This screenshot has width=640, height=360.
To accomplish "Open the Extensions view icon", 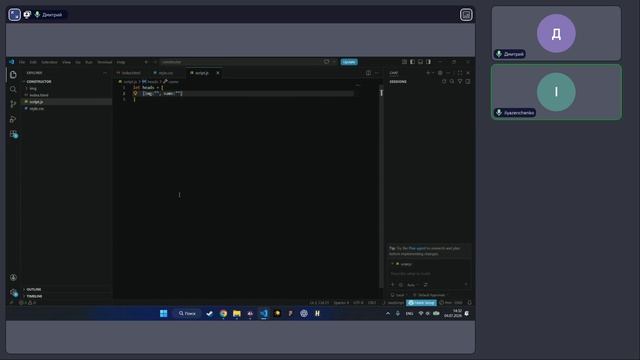I will 13,134.
